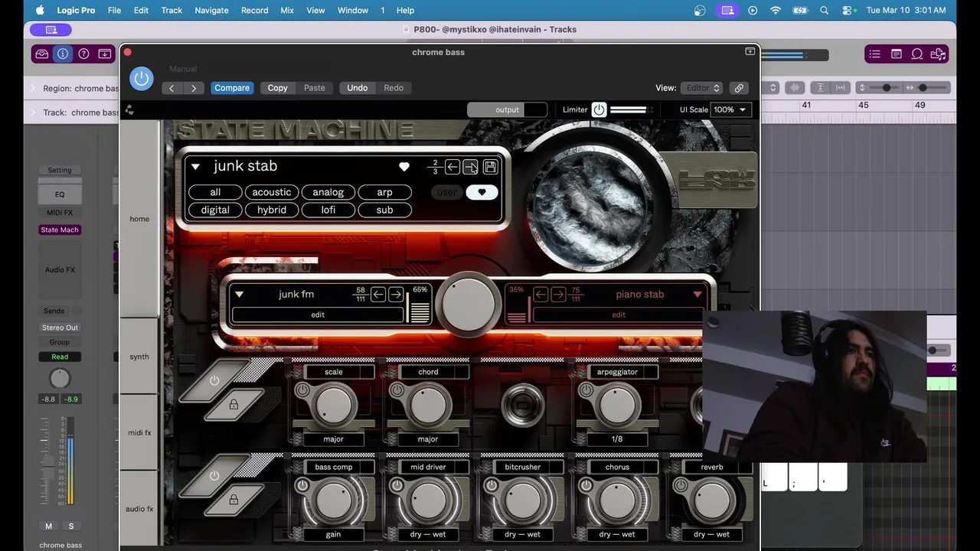
Task: Click the plugin link chain icon
Action: pos(739,88)
